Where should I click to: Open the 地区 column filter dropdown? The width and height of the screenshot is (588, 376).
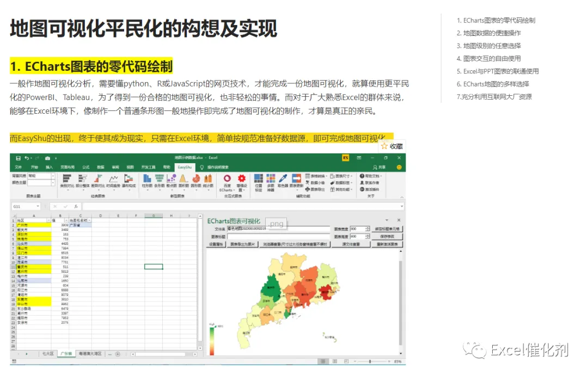point(48,220)
